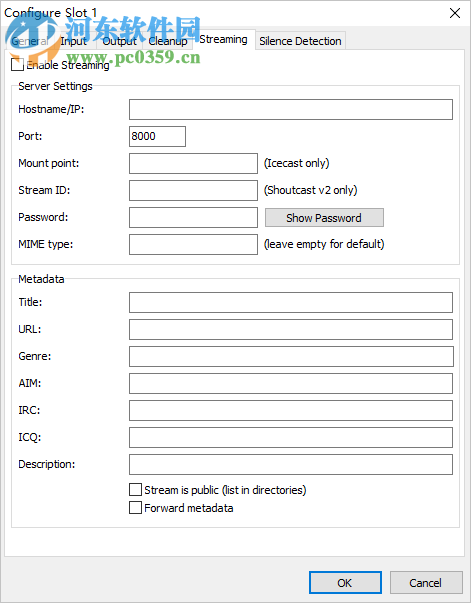Open the Output tab

[x=120, y=41]
